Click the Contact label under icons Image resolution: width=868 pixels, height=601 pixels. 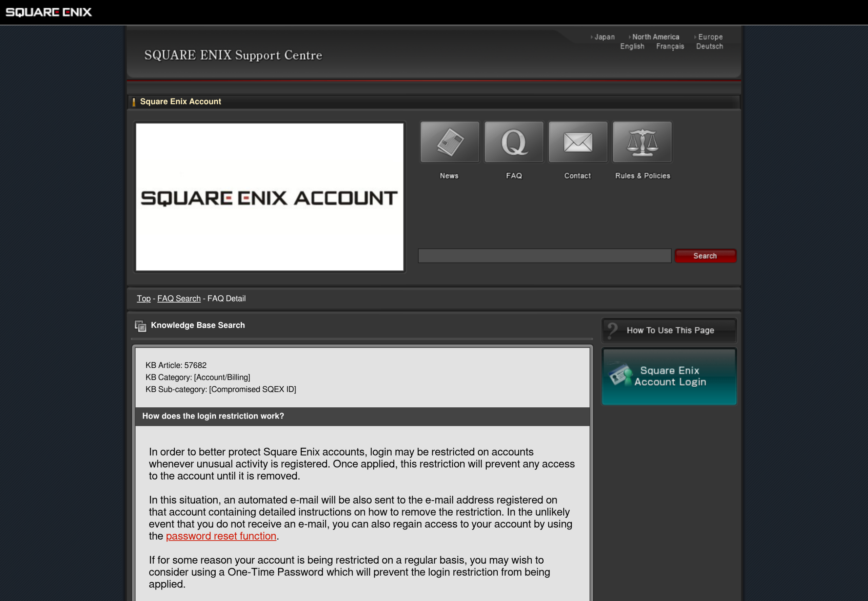click(x=577, y=176)
